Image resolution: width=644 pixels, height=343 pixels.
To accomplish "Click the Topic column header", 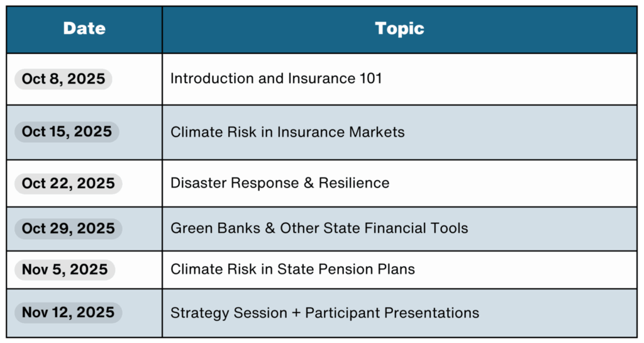I will 399,29.
